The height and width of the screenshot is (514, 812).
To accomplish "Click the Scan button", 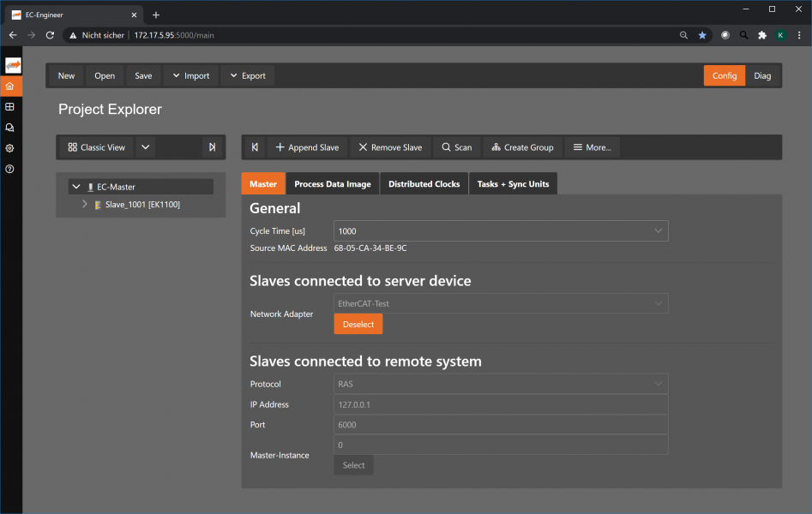I will [456, 147].
